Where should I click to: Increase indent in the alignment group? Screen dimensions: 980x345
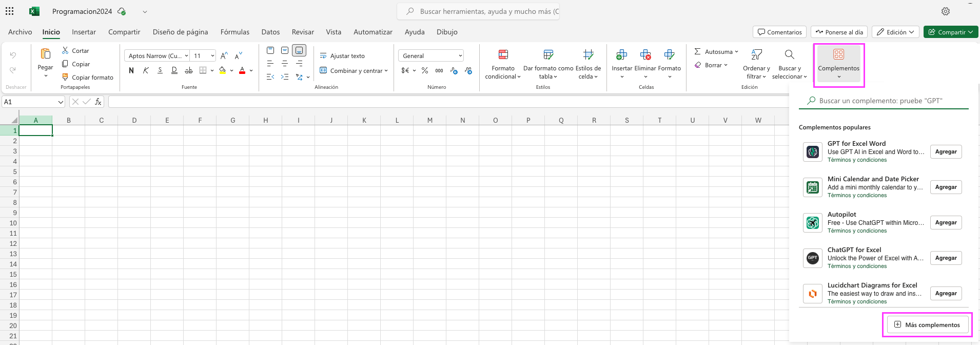285,77
